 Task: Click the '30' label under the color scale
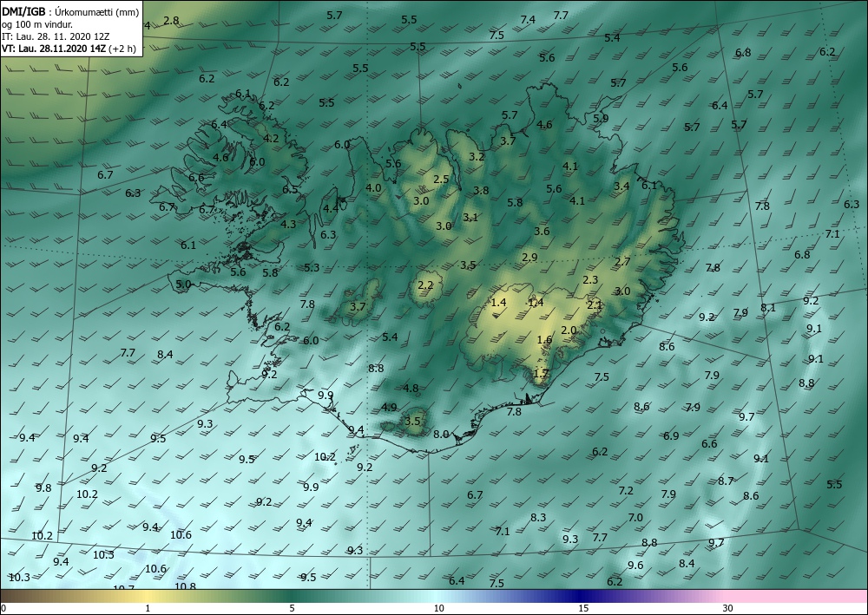tap(728, 608)
